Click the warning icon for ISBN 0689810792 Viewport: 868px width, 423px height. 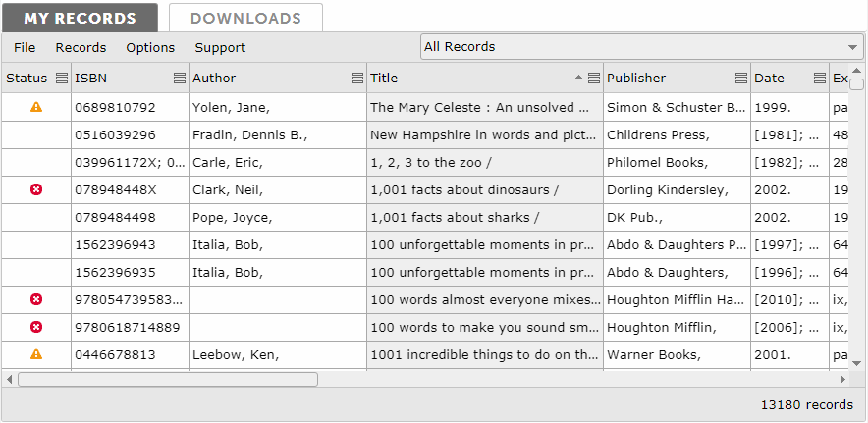pos(36,107)
